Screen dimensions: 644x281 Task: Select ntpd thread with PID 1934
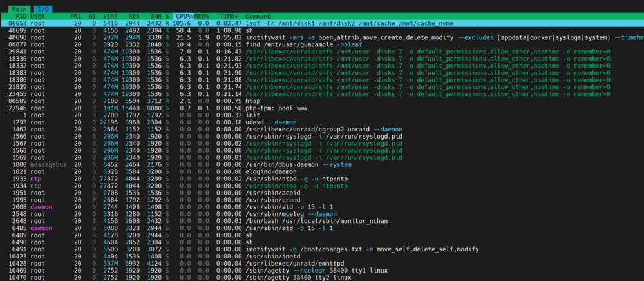tap(322, 186)
